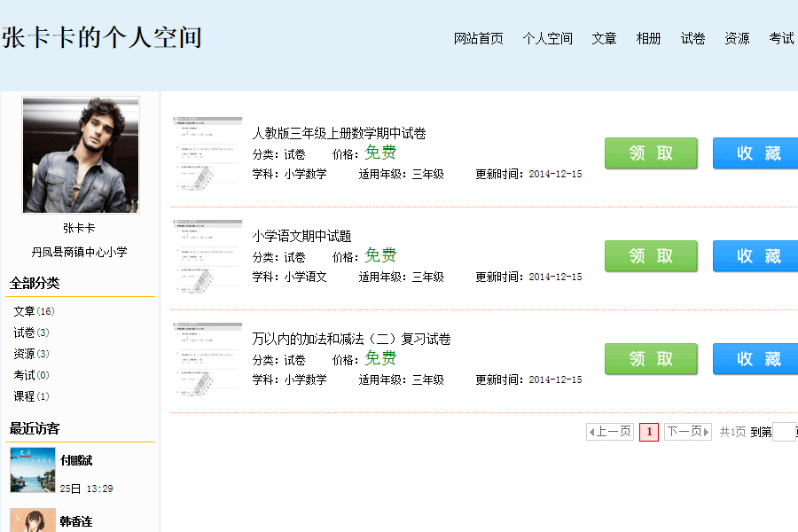
Task: Click 领取 for the 小学语文期中试题 paper
Action: coord(651,256)
